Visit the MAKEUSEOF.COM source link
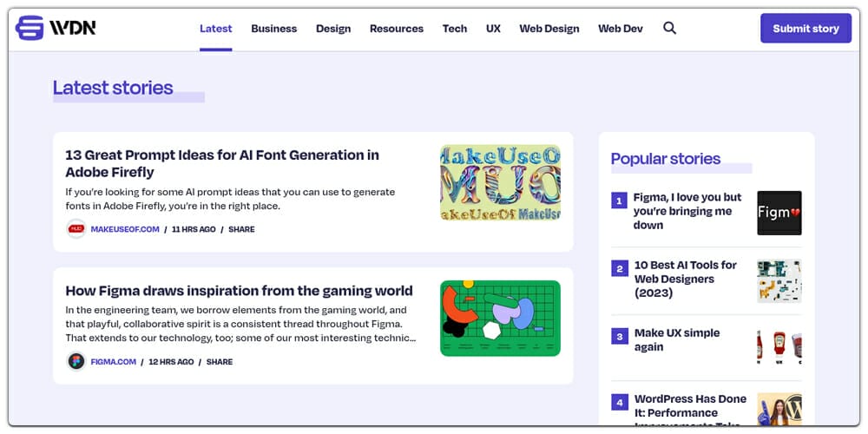 tap(125, 229)
